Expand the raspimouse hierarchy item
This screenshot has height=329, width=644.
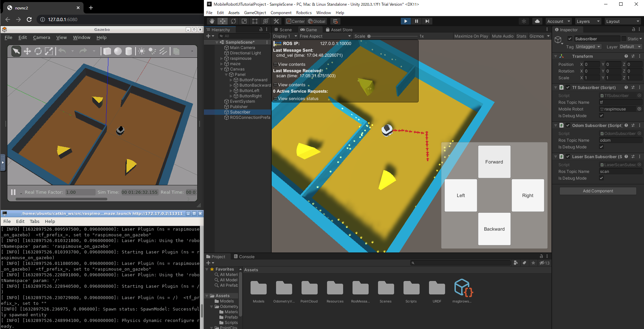tap(221, 58)
